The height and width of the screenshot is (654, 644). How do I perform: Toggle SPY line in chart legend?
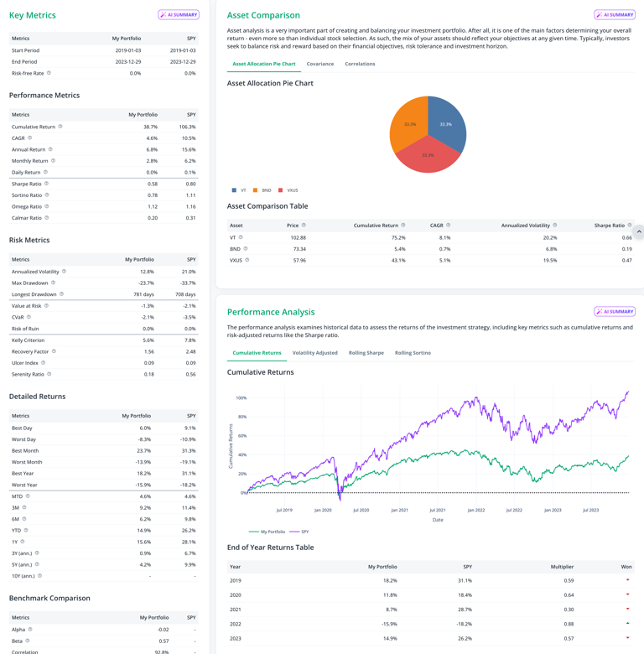(x=299, y=532)
